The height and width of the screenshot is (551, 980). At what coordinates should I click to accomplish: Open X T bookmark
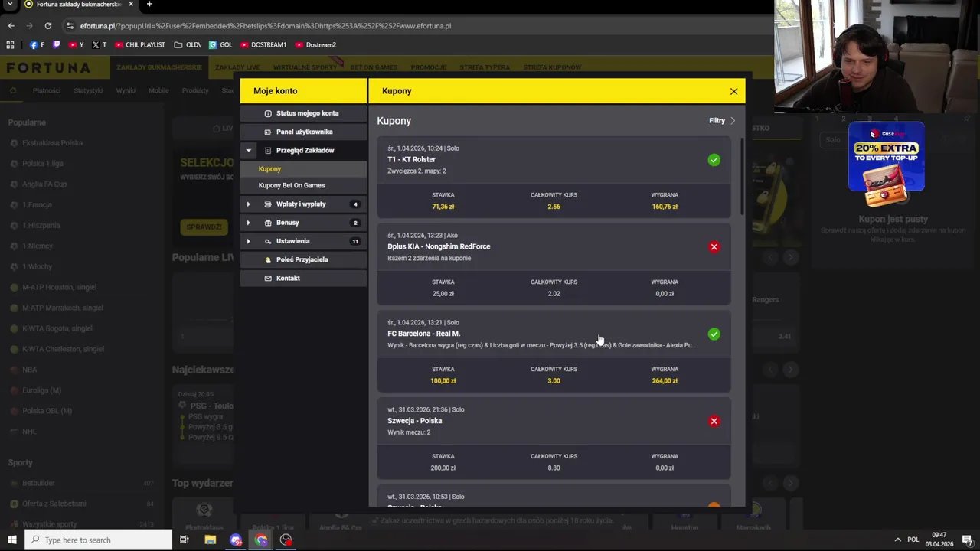(99, 45)
